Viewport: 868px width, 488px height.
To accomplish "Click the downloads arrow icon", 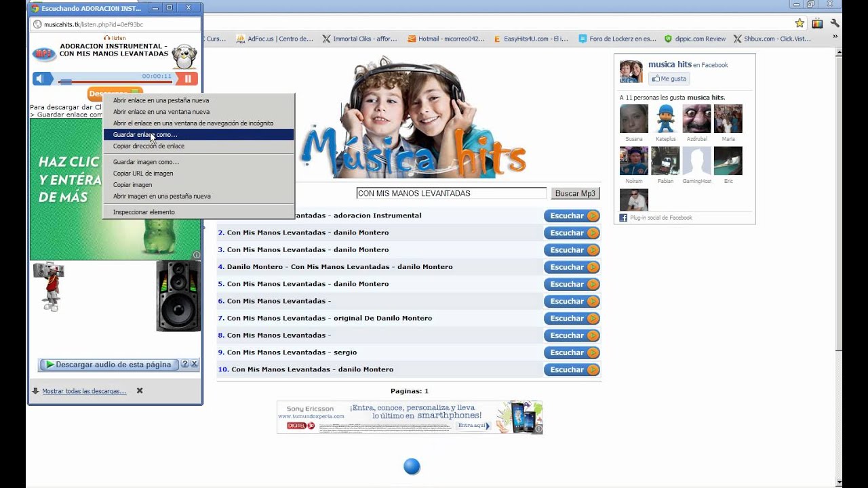I will click(35, 391).
